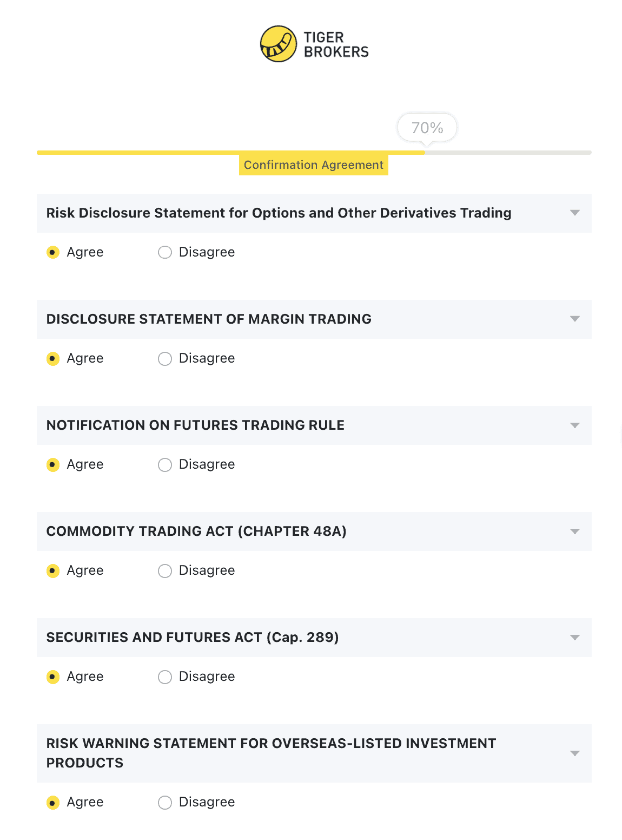This screenshot has width=622, height=840.
Task: Click the Confirmation Agreement step label
Action: point(314,165)
